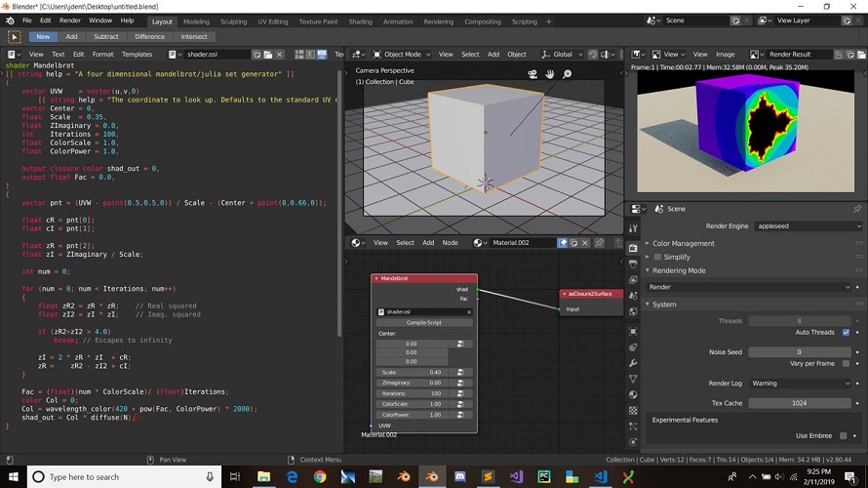Click the viewport zoom magnifier icon
This screenshot has height=488, width=868.
(567, 74)
